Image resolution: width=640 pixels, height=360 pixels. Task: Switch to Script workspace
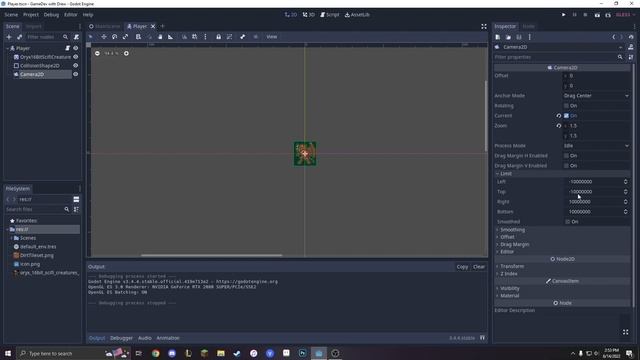click(330, 15)
